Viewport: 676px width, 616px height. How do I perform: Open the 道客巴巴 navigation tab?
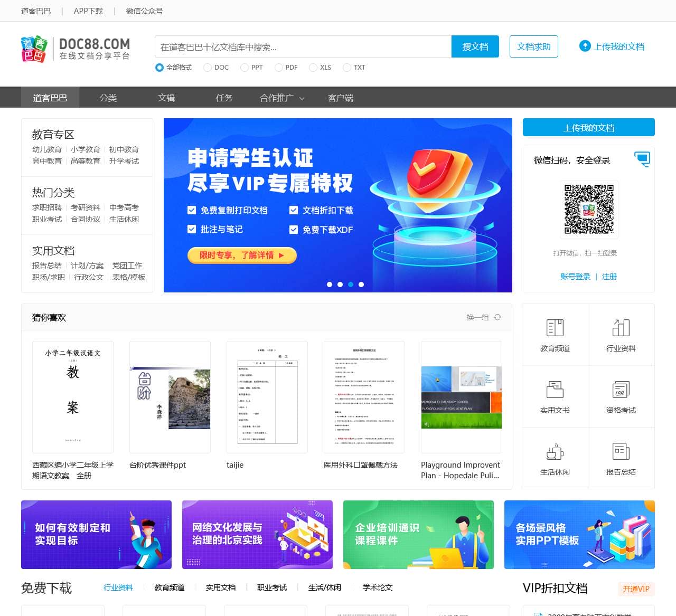point(50,98)
